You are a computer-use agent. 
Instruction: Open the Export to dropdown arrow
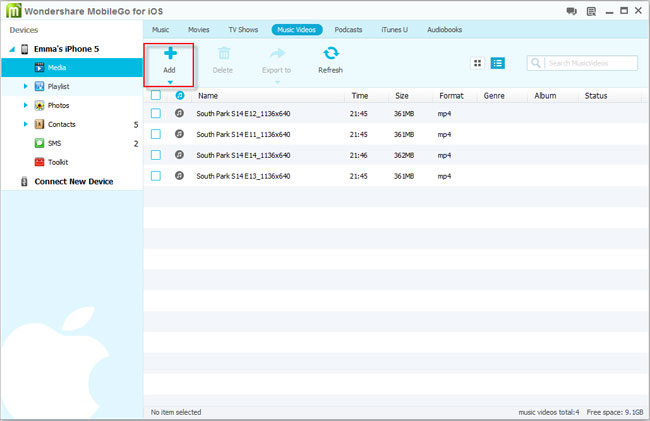pos(277,82)
